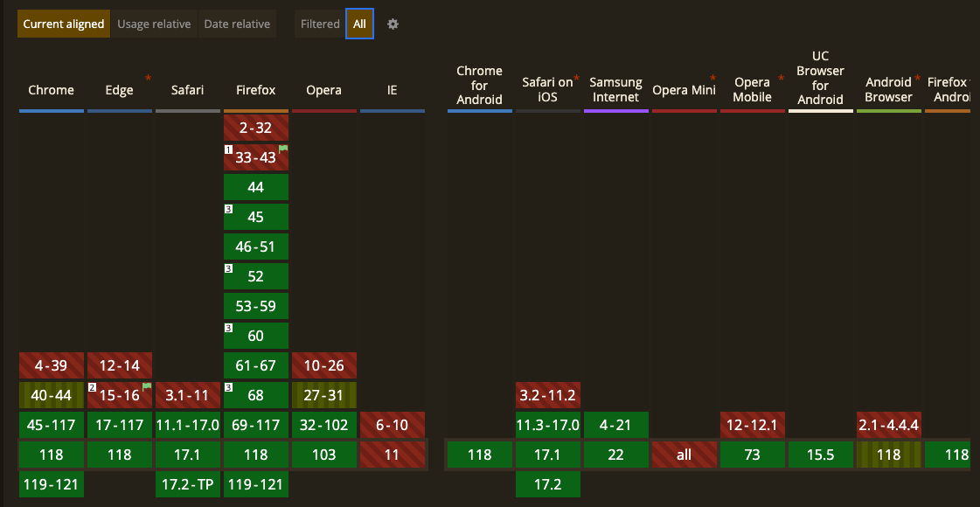This screenshot has width=980, height=507.
Task: Select Firefox versions 61-67 cell
Action: pyautogui.click(x=255, y=365)
